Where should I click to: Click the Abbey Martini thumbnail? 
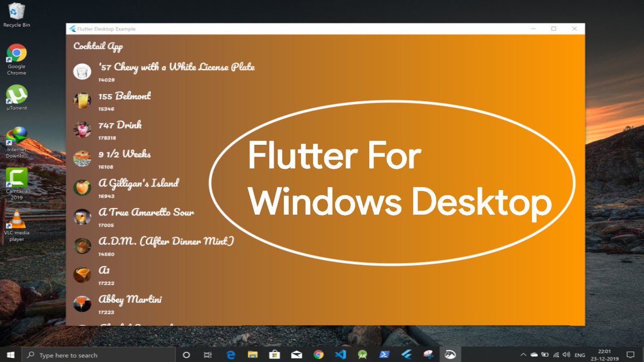[82, 304]
